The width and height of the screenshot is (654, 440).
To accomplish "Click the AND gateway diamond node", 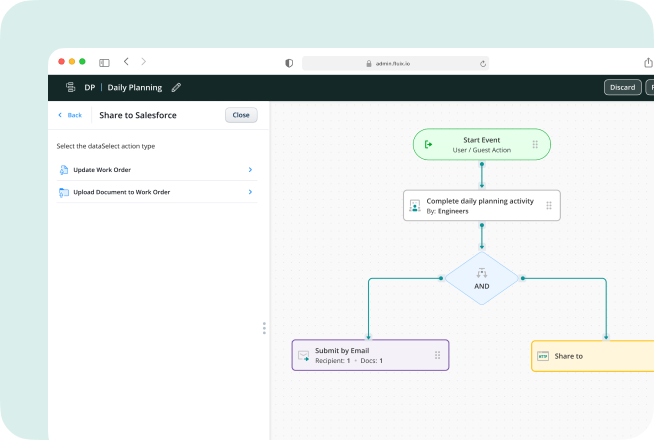I will 482,277.
